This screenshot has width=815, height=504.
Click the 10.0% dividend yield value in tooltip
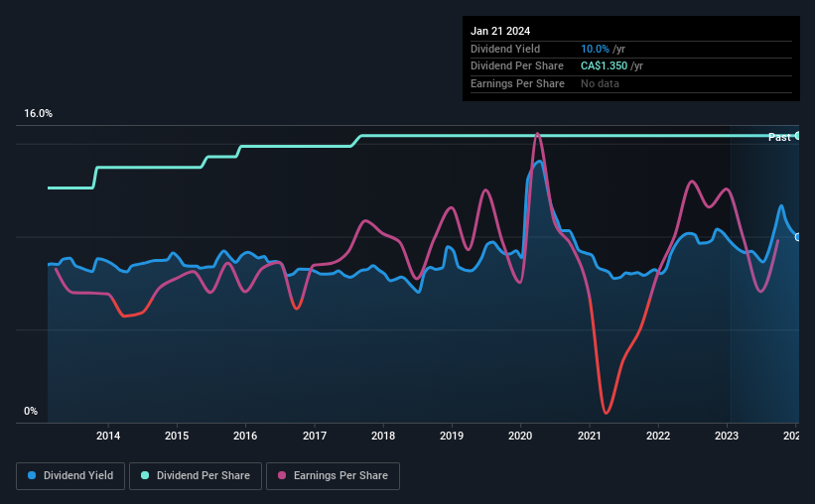(x=595, y=49)
